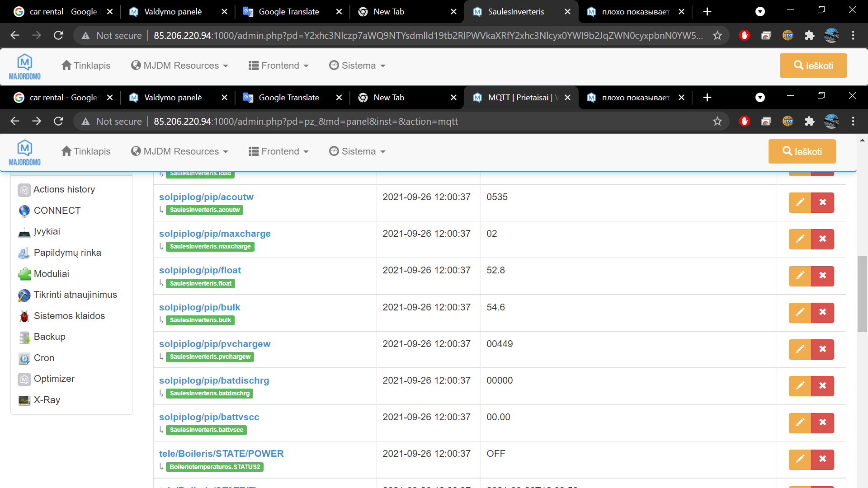Click the MajorDoMo logo in the lower navbar

25,152
